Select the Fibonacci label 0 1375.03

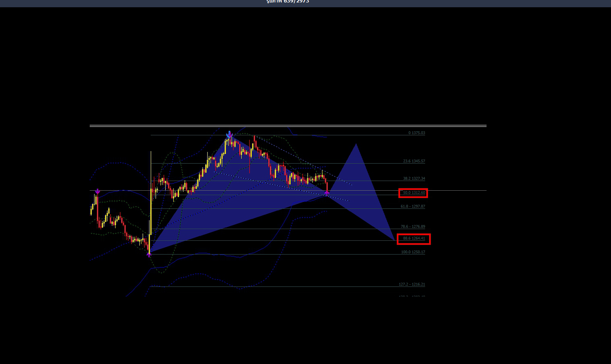coord(417,133)
